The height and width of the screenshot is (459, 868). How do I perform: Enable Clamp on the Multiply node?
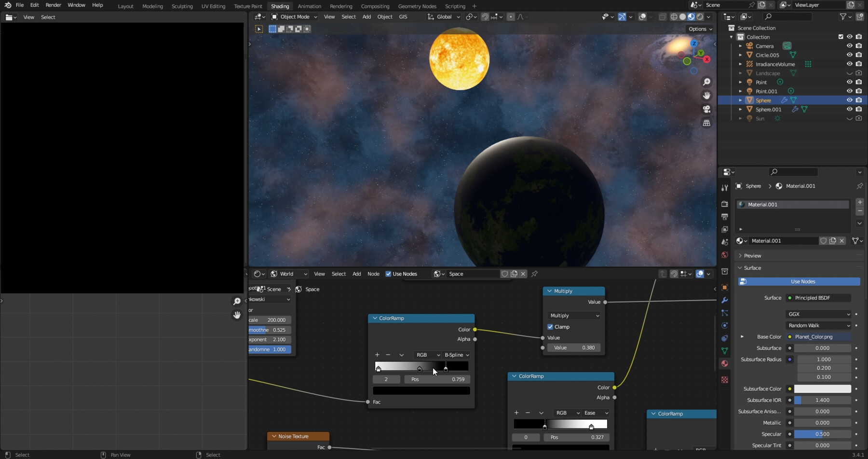point(550,327)
